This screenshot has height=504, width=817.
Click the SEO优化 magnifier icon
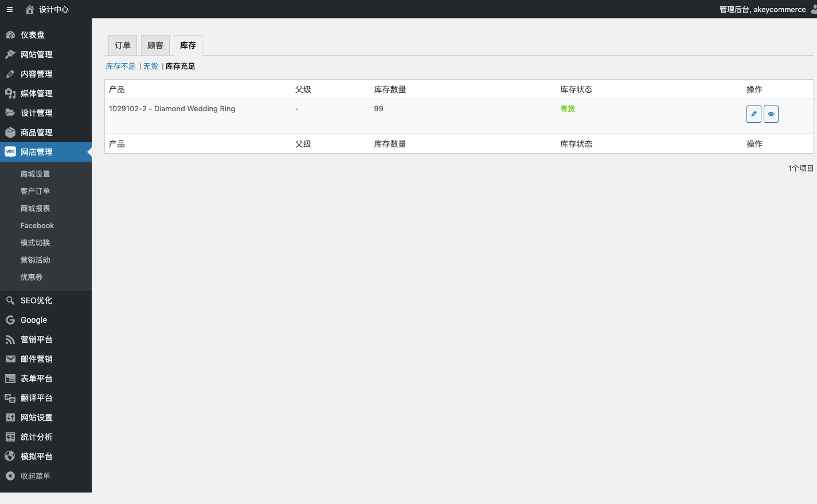click(10, 300)
